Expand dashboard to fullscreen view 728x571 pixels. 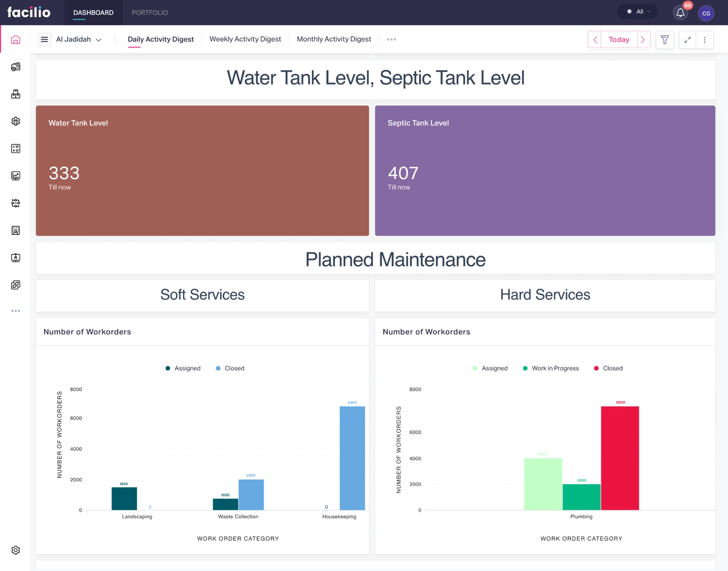pos(687,40)
